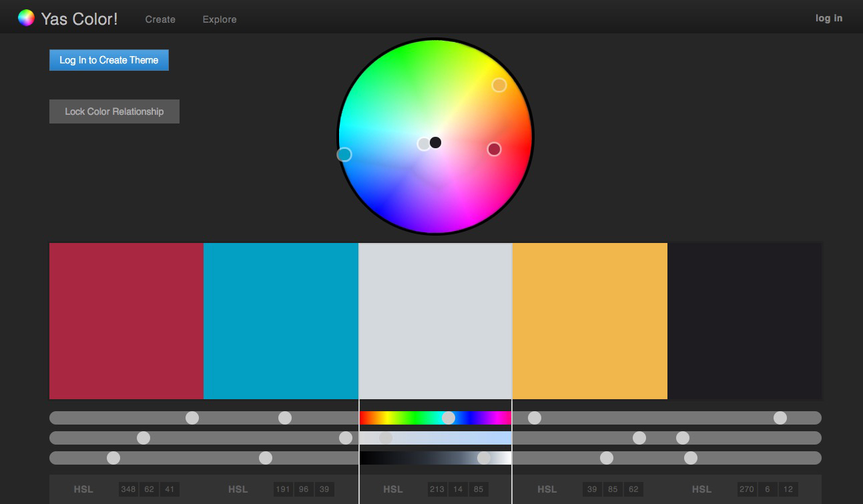This screenshot has width=863, height=504.
Task: Open the Explore menu item
Action: coord(220,19)
